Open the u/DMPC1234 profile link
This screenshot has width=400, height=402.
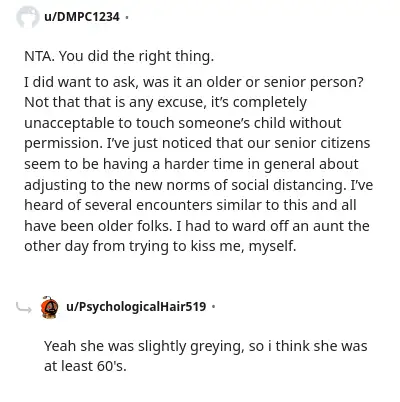(x=82, y=17)
